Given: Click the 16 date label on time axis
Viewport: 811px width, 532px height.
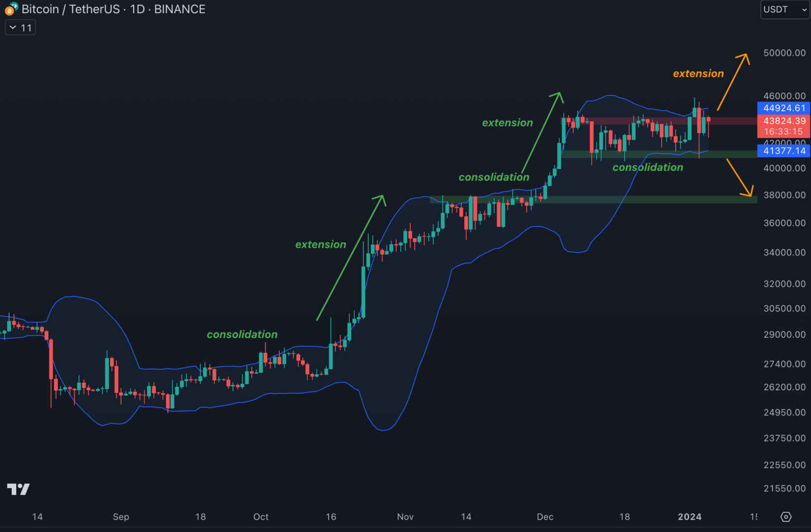Looking at the screenshot, I should pos(331,517).
